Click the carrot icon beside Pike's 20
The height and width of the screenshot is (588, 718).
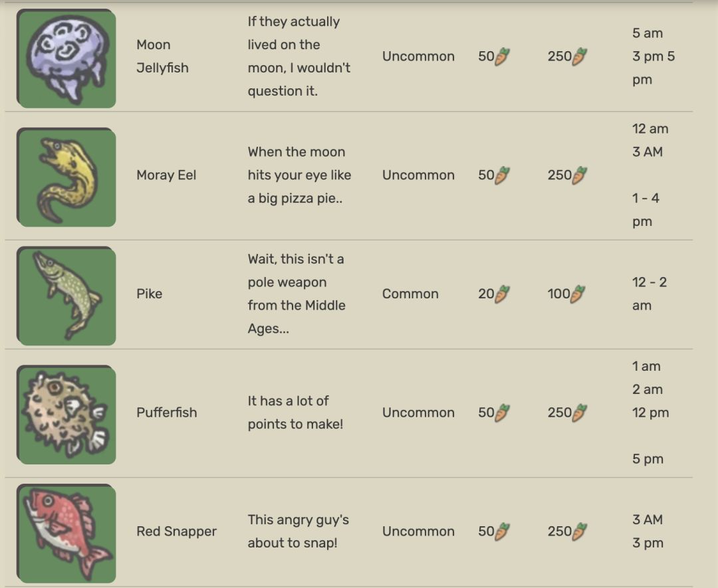click(x=503, y=294)
